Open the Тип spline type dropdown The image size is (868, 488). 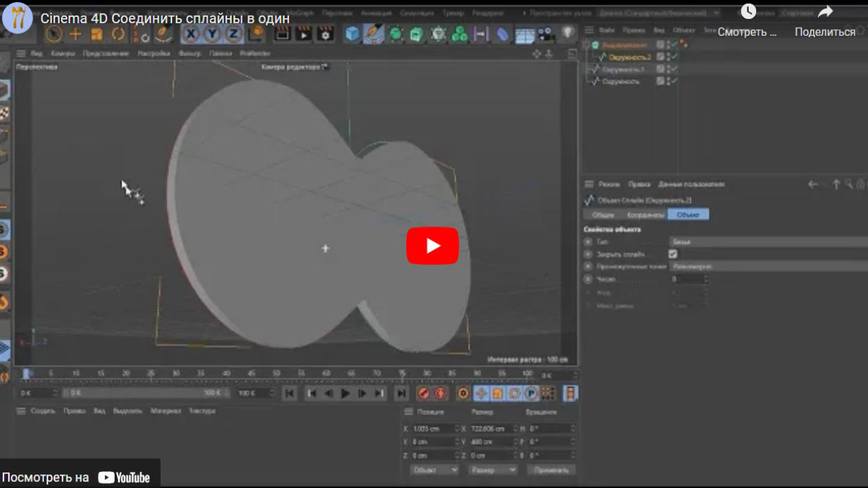coord(768,242)
